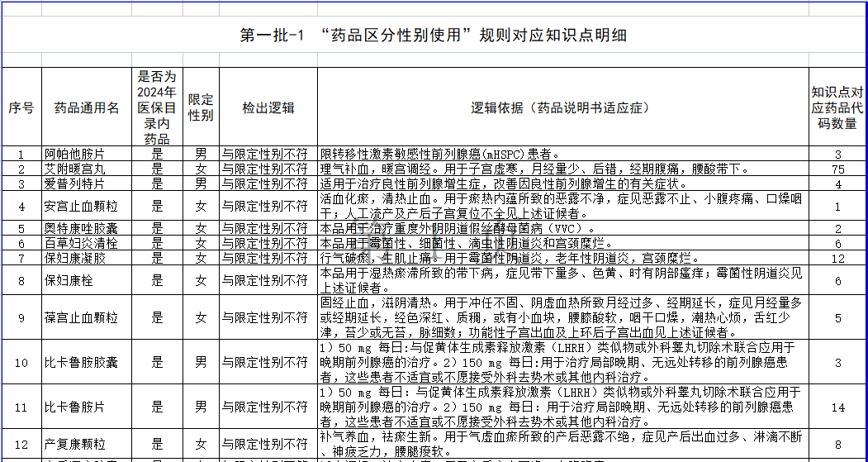Select the 医保目录 cell '是' for 安宫止血颗粒
This screenshot has width=868, height=462.
[x=157, y=206]
